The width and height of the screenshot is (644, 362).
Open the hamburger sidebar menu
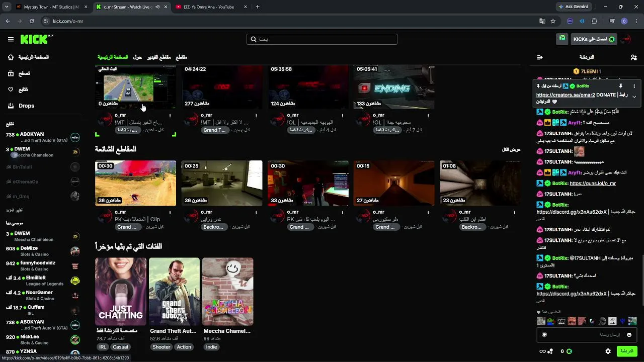click(11, 39)
